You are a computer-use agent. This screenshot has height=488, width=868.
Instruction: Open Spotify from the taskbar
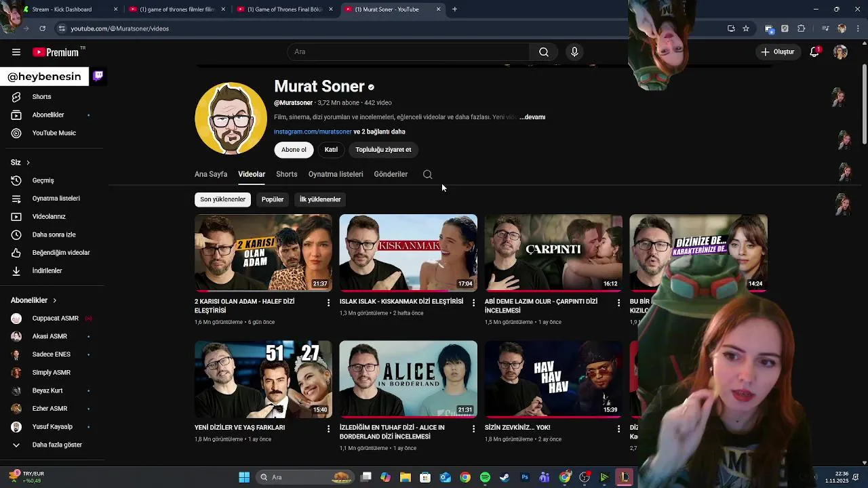coord(485,477)
